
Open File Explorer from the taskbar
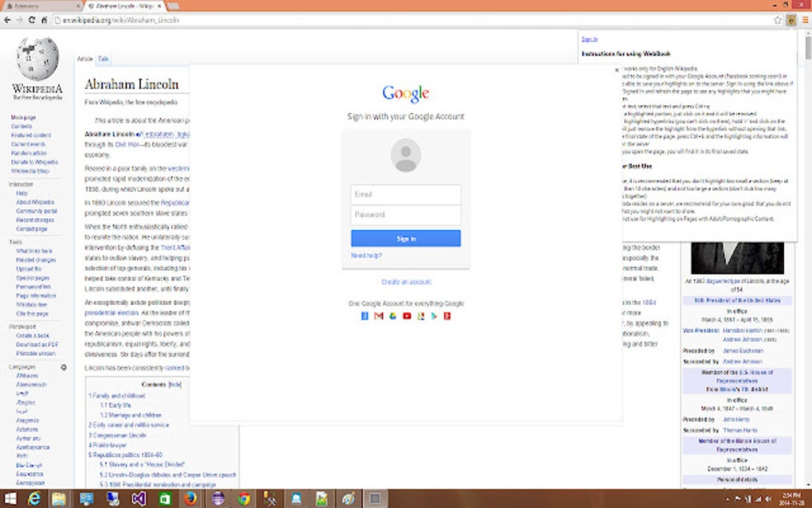pos(59,498)
